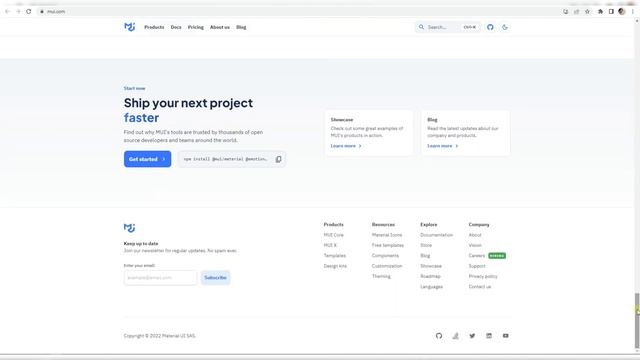The height and width of the screenshot is (360, 640).
Task: Click the email input field
Action: 160,278
